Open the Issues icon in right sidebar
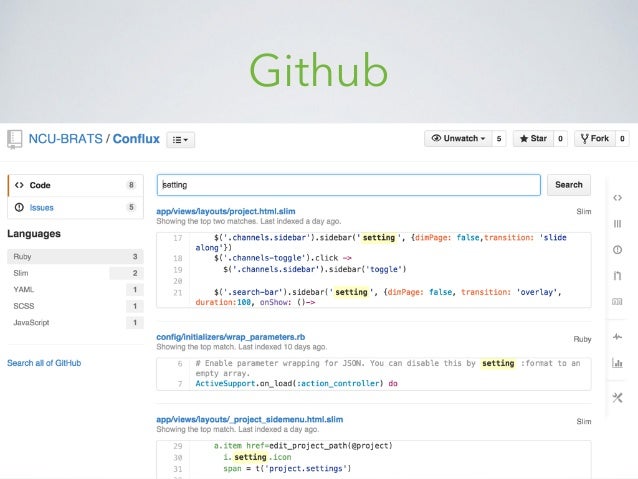 (x=617, y=250)
